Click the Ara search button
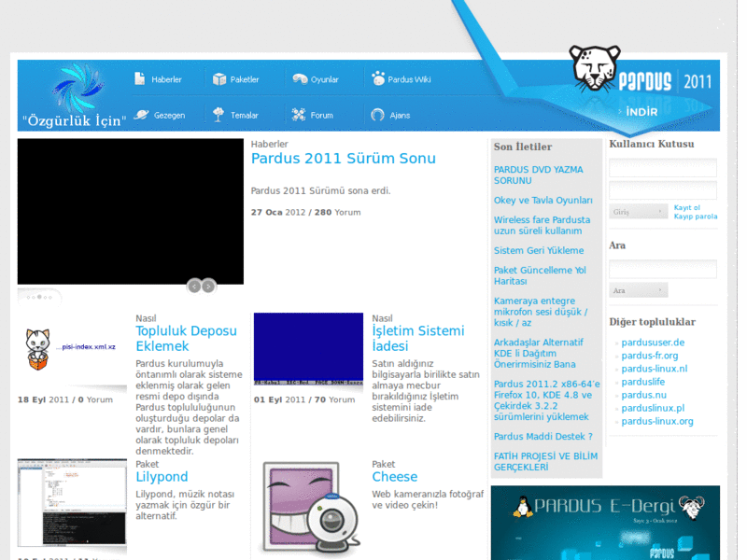This screenshot has width=747, height=560. (639, 290)
